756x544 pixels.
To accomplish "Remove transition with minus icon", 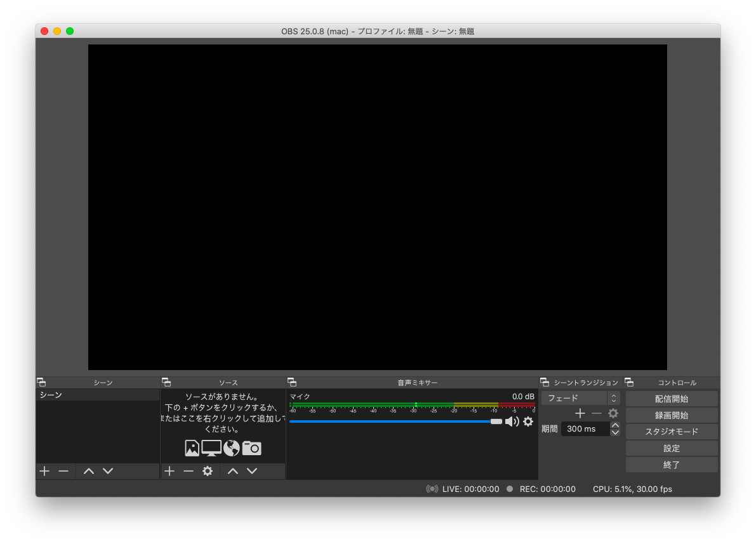I will [x=597, y=413].
